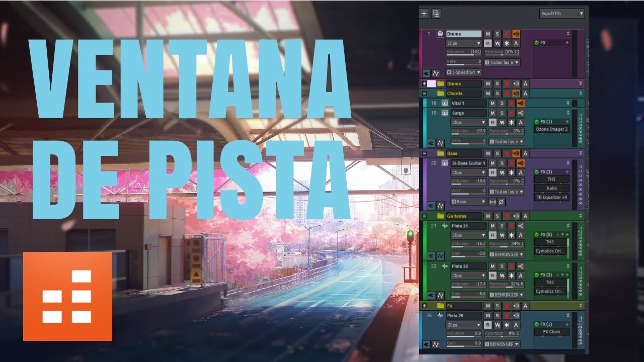Open the BEHRINGER input dropdown on Pista 26

(502, 344)
